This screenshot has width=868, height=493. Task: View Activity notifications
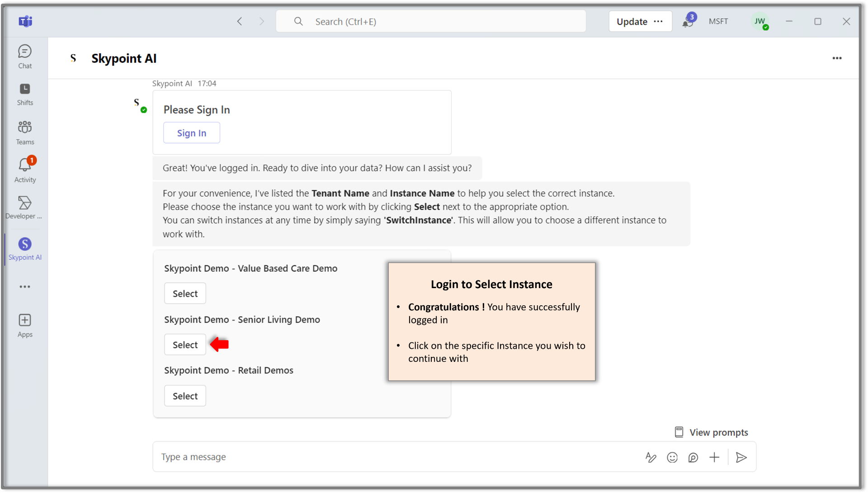25,169
